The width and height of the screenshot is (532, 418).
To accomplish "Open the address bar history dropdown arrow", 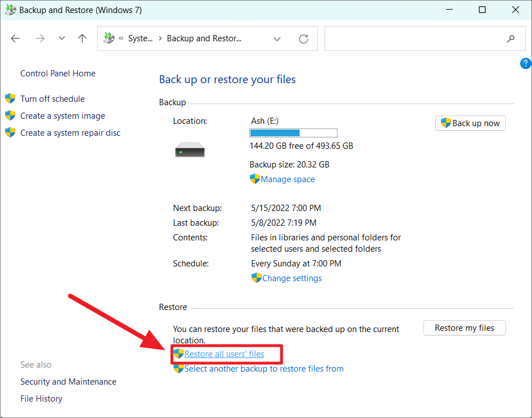I will click(277, 38).
